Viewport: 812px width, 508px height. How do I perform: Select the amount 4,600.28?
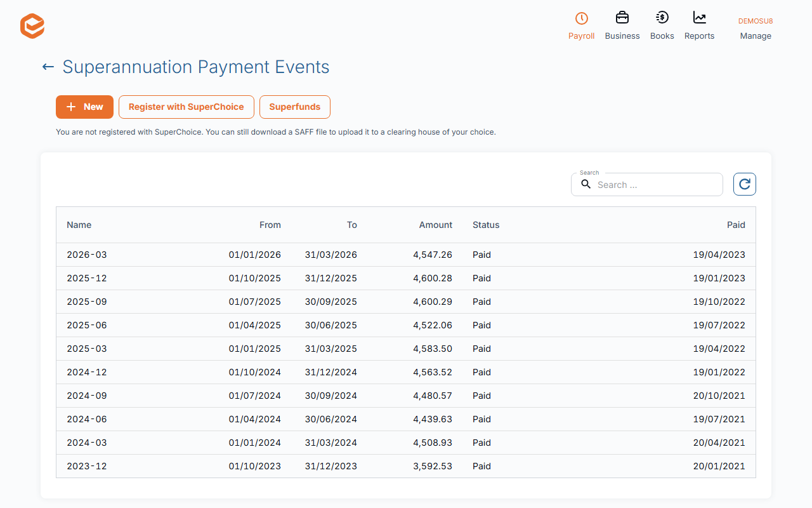pyautogui.click(x=433, y=278)
